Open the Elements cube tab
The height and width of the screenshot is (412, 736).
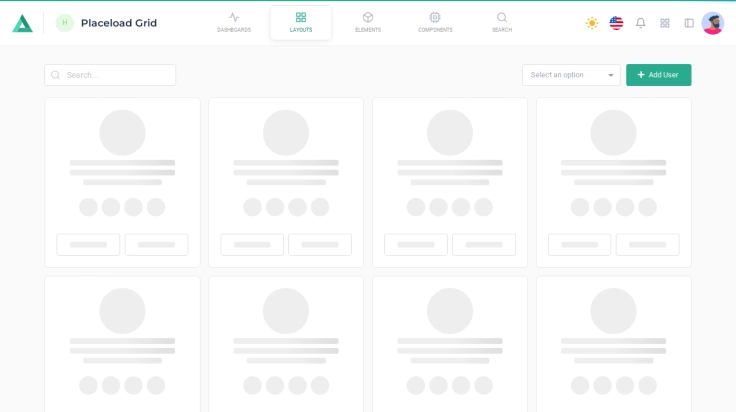coord(368,22)
